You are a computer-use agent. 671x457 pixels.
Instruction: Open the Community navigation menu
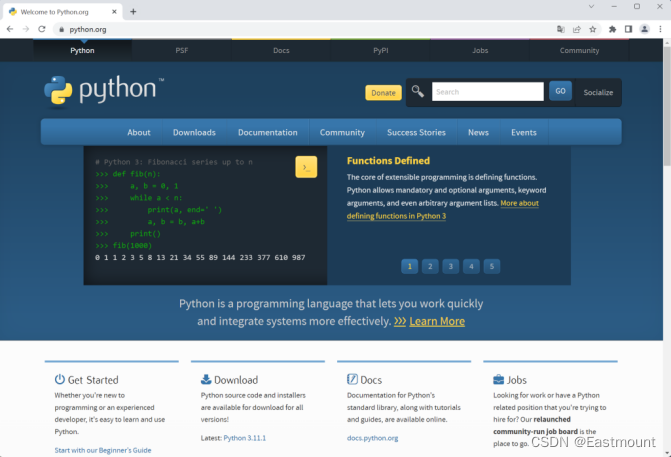[342, 133]
